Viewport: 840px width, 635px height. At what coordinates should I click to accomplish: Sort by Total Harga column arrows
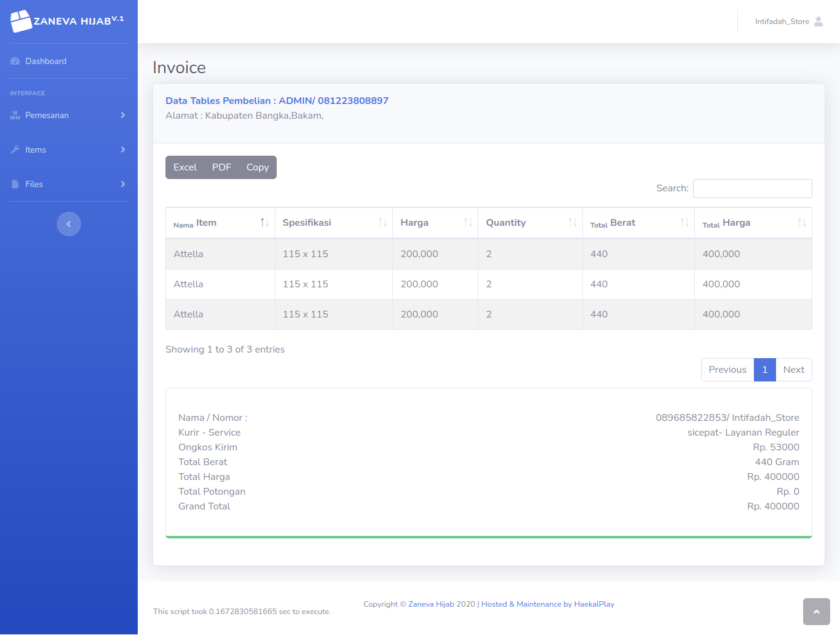pyautogui.click(x=802, y=223)
